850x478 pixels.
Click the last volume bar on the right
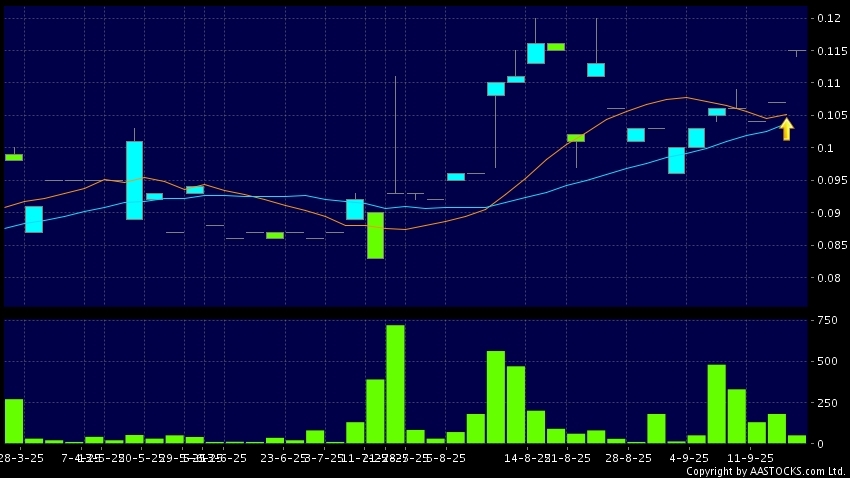pos(797,440)
